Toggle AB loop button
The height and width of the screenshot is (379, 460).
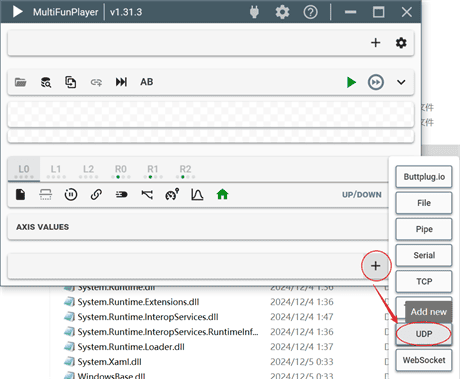click(147, 82)
